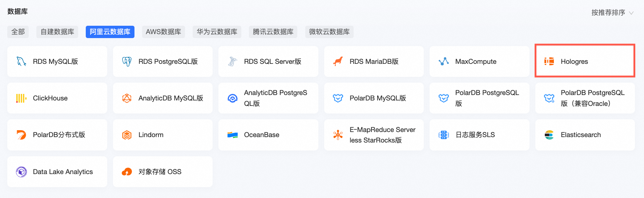Click the 数据库 section heading
The width and height of the screenshot is (644, 198).
[17, 12]
